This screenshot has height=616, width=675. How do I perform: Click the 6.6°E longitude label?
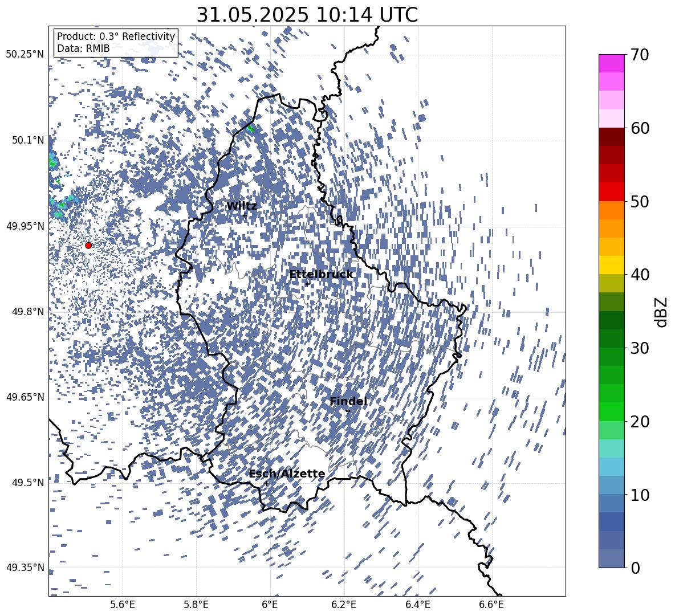491,605
